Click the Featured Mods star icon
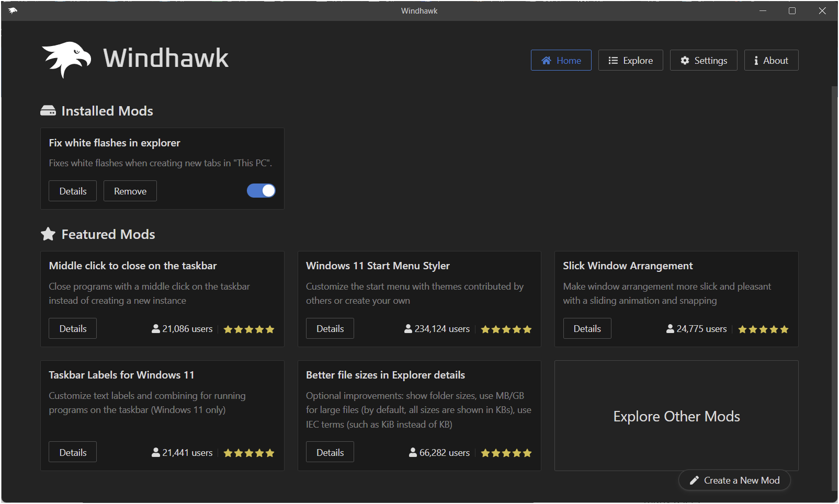Viewport: 839px width, 504px height. [x=48, y=234]
